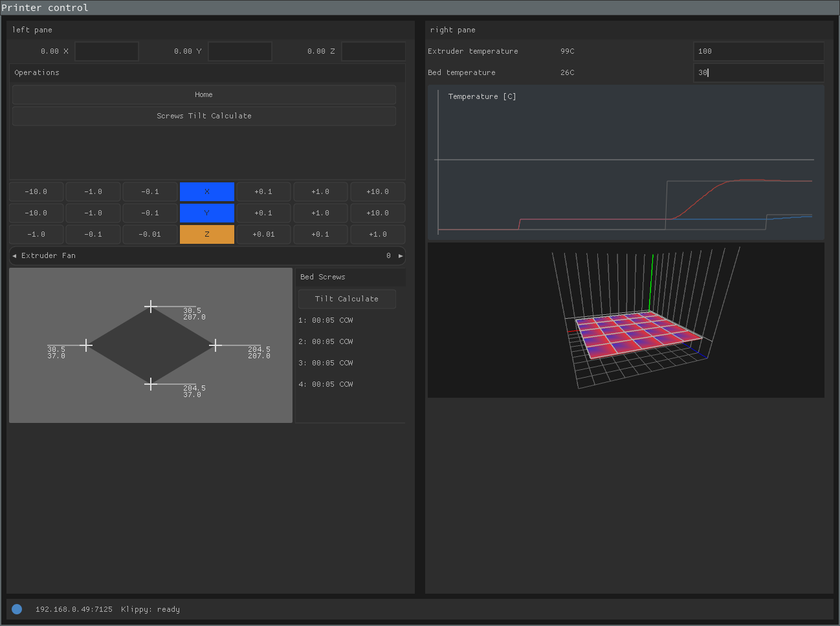The image size is (840, 626).
Task: Click the Bed temperature input field
Action: (x=758, y=72)
